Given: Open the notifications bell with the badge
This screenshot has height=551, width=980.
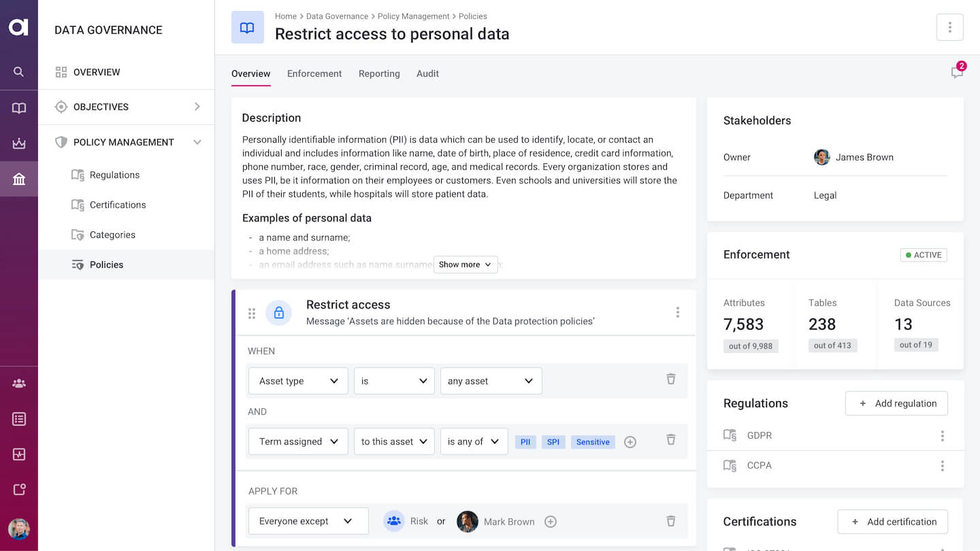Looking at the screenshot, I should [x=957, y=72].
